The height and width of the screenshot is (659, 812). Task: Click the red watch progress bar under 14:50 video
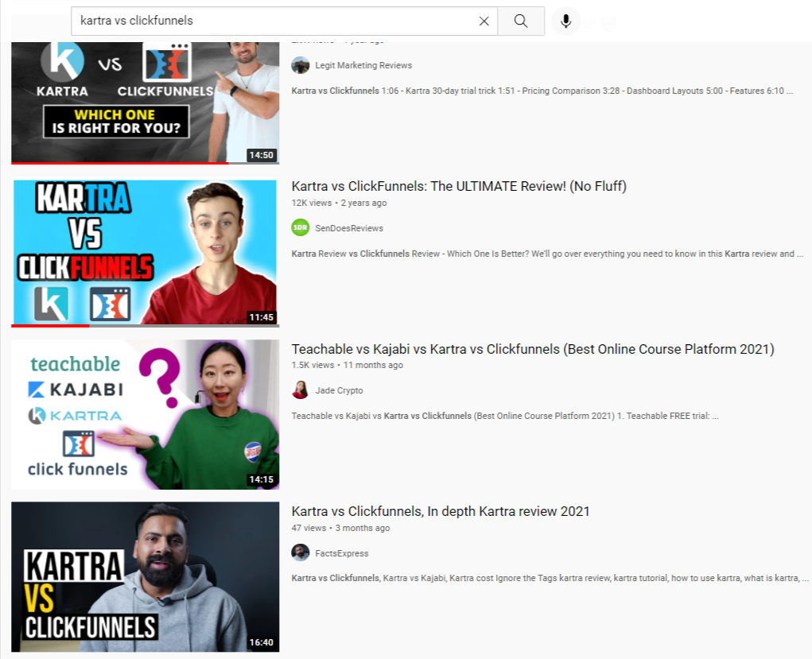pos(119,163)
